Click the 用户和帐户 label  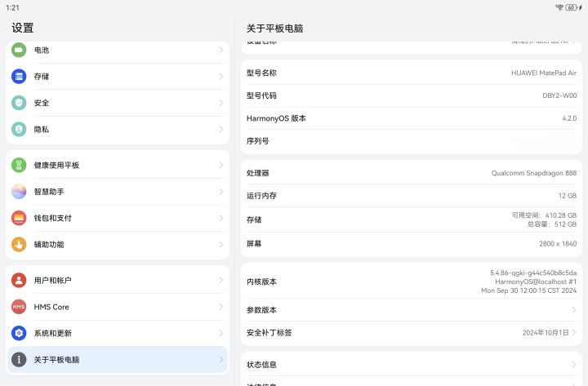[x=53, y=280]
